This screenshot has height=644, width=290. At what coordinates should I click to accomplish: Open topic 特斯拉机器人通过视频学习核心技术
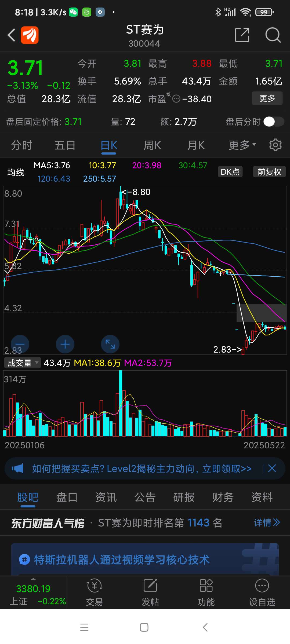tap(122, 560)
